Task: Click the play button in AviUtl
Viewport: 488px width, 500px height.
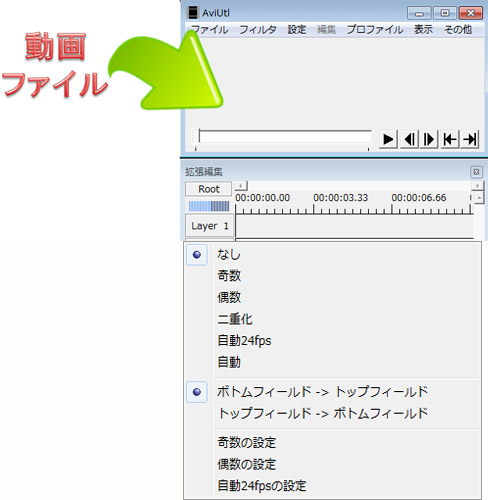Action: pyautogui.click(x=388, y=139)
